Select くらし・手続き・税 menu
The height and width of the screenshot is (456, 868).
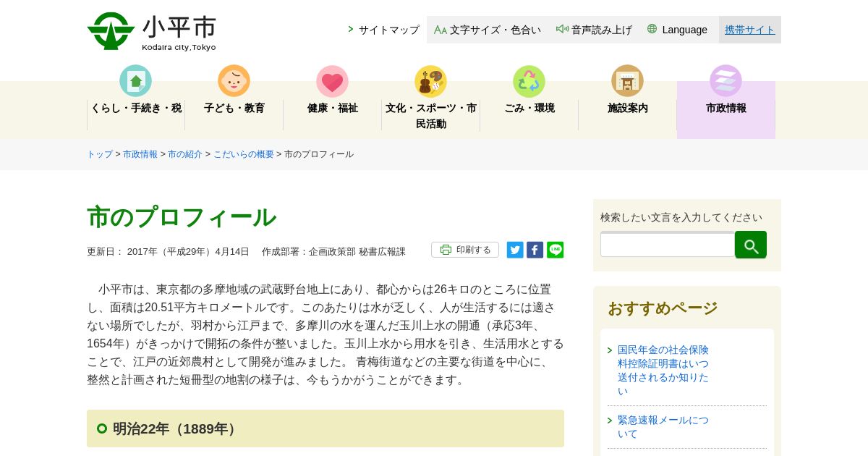(x=136, y=108)
